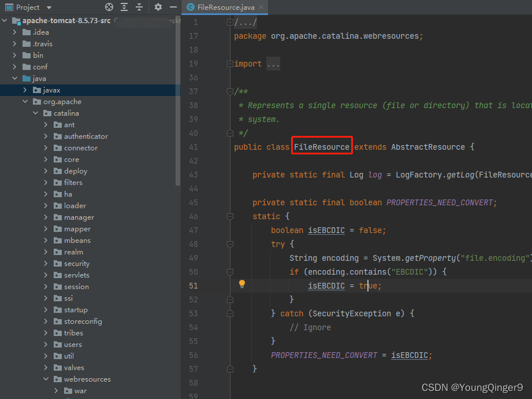
Task: Click the "EBCDIC" string literal on line 50
Action: (x=410, y=272)
